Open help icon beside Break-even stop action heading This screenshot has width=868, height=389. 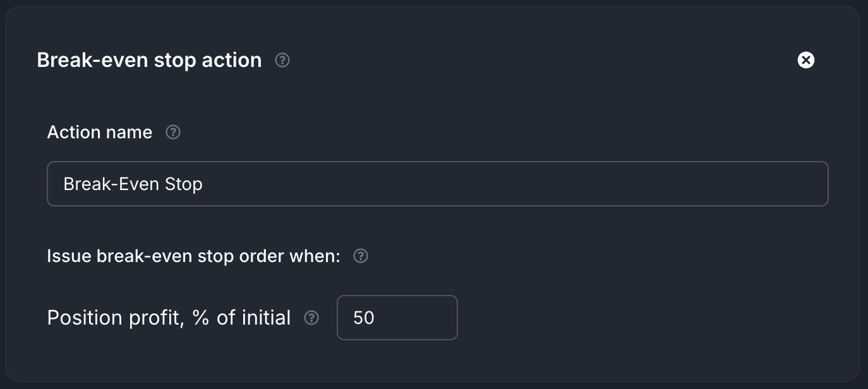click(283, 60)
